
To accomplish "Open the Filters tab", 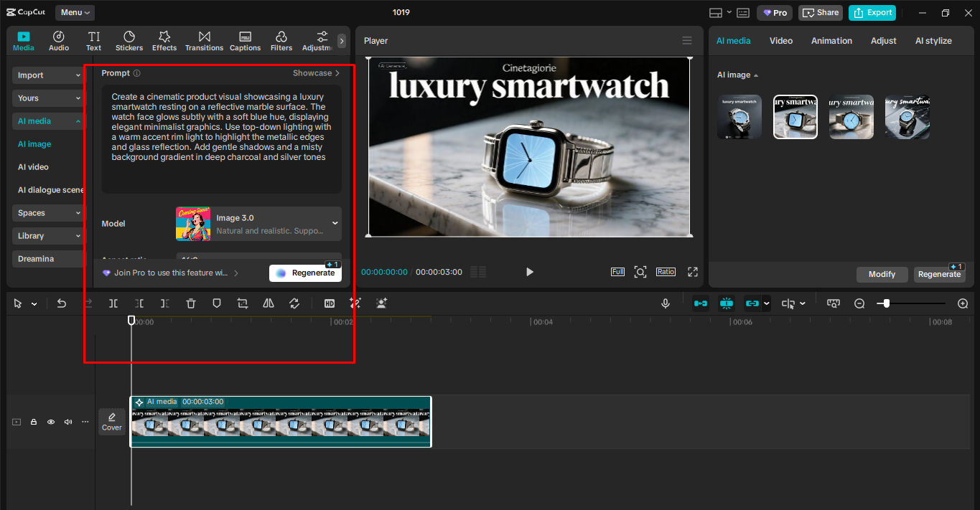I will [x=281, y=41].
